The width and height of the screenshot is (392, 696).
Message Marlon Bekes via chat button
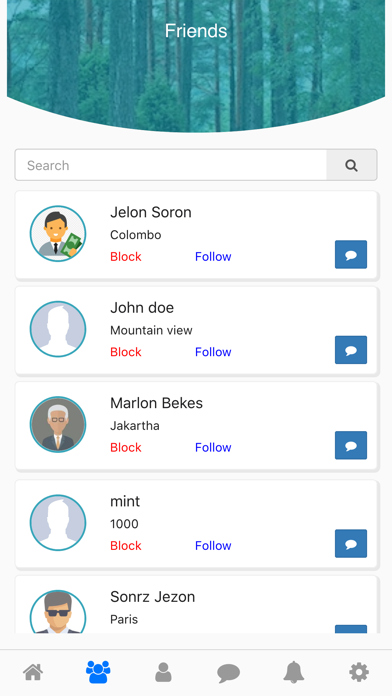pos(351,445)
